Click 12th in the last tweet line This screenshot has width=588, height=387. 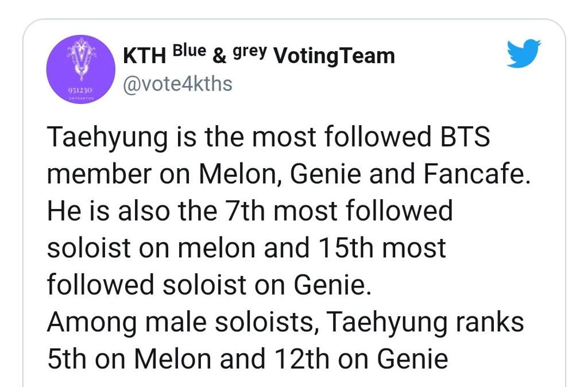click(302, 358)
